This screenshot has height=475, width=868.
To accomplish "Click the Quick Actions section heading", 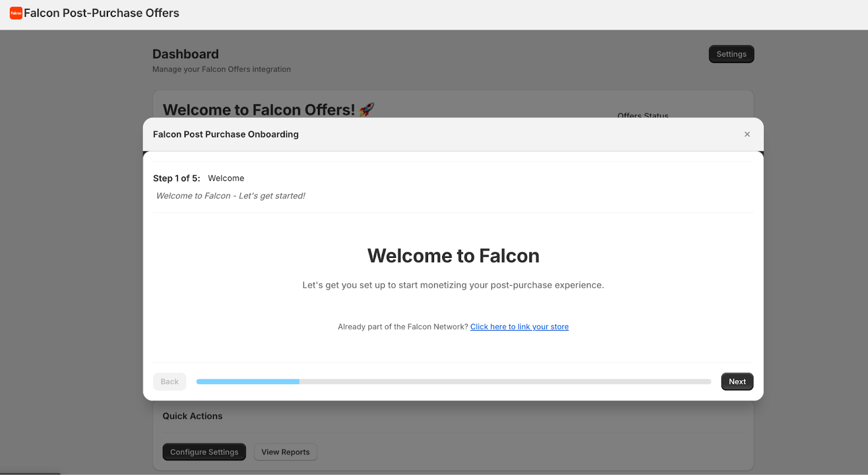I will 193,416.
